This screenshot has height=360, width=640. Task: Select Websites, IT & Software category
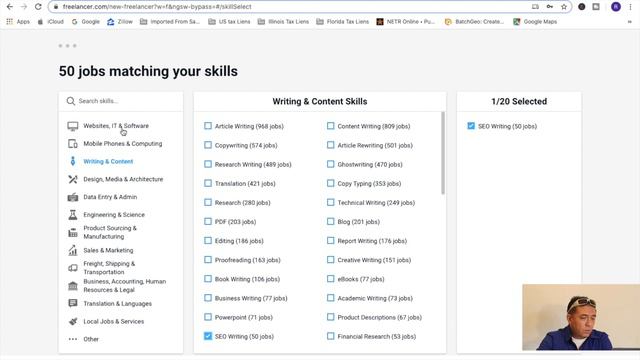click(x=116, y=126)
